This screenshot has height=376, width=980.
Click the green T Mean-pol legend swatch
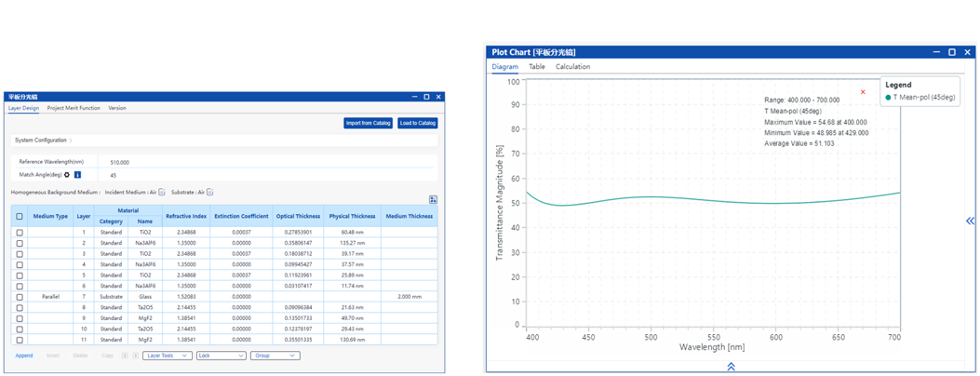[x=889, y=98]
